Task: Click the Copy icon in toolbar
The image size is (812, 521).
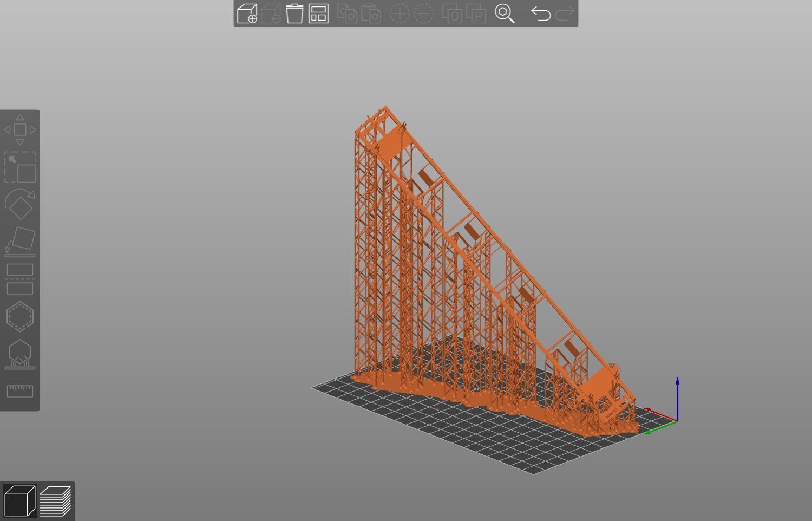Action: (347, 14)
